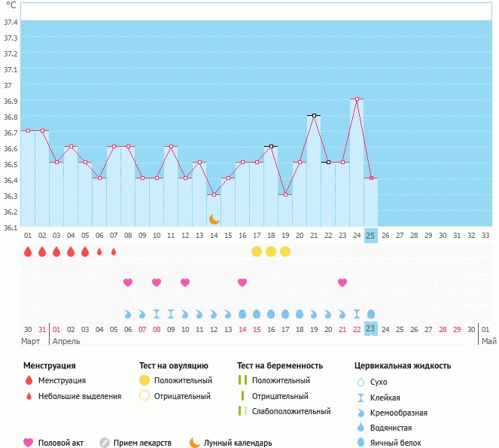
Task: Click the small spotting drop on day 07
Action: [x=114, y=251]
